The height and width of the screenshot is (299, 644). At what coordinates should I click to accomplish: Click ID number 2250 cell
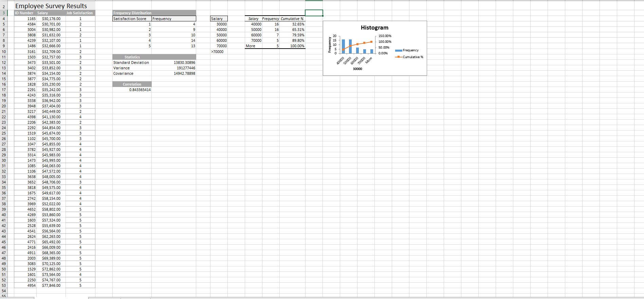25,280
